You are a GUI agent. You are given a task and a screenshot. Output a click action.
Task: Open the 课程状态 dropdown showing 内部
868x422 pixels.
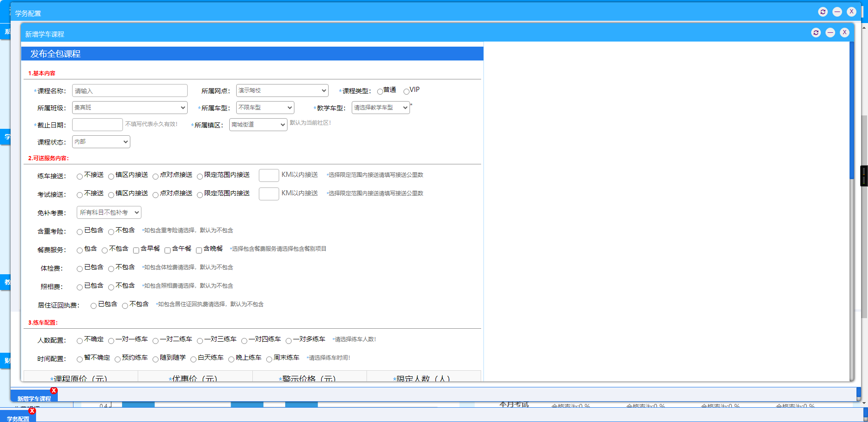(101, 142)
